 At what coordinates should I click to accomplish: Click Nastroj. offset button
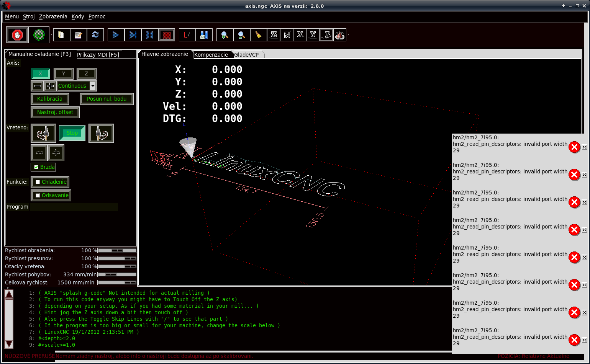click(x=55, y=112)
